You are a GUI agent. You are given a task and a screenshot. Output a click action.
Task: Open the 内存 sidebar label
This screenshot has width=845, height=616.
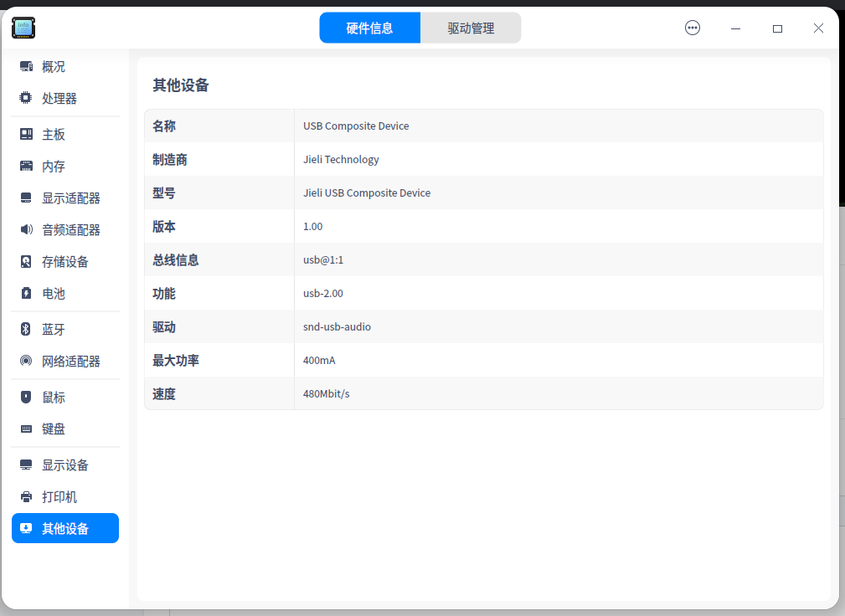[x=54, y=167]
